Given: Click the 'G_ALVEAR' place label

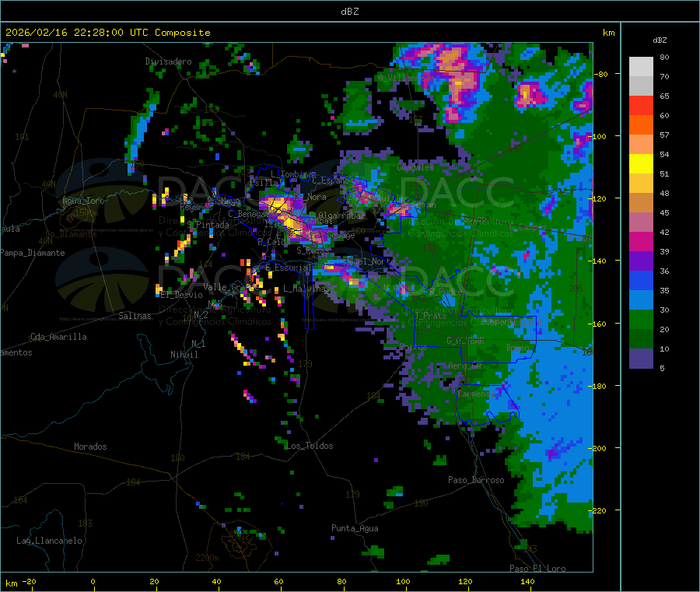Looking at the screenshot, I should [x=465, y=341].
